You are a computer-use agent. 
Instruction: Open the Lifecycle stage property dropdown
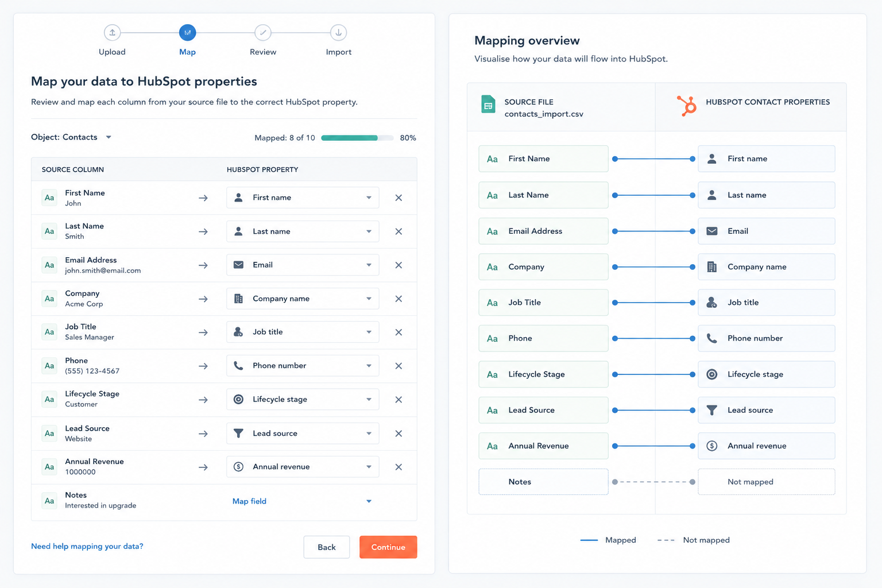(x=303, y=399)
